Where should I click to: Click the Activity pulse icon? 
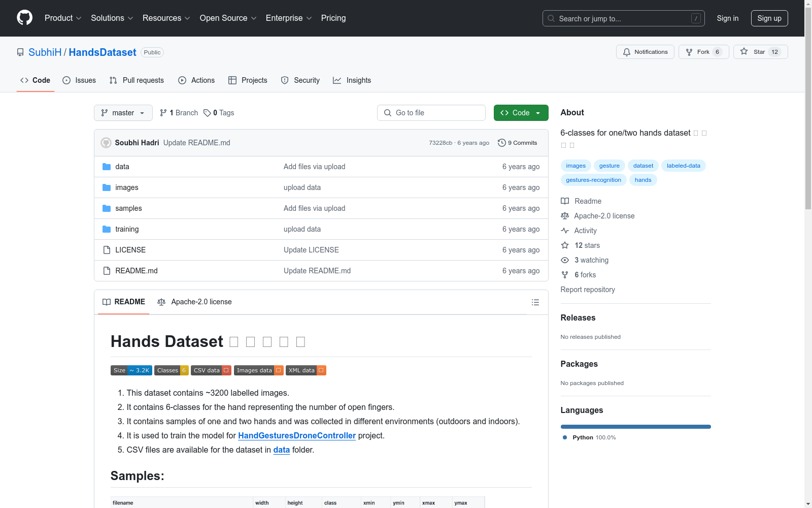(565, 231)
